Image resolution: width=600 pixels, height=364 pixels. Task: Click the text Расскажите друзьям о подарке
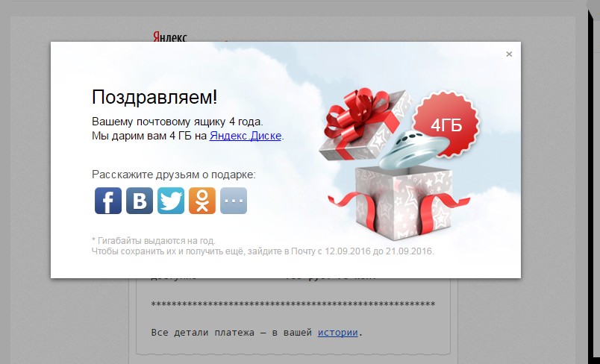point(174,175)
